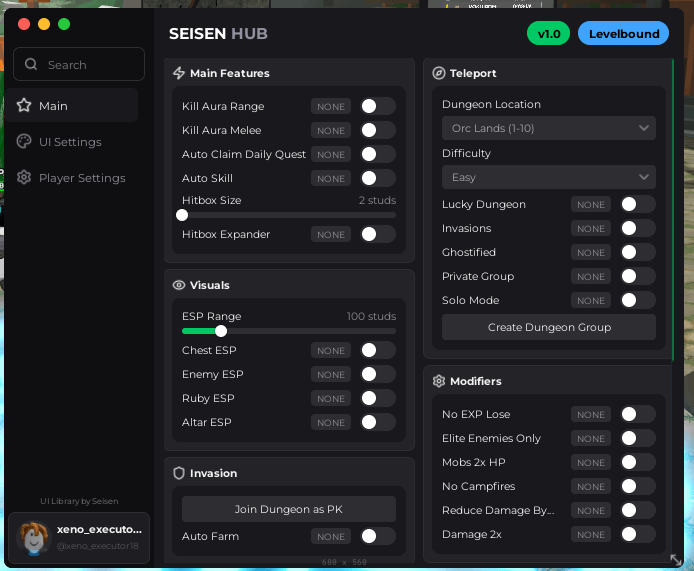Screen dimensions: 694x571
Task: Toggle No Campfires switch
Action: 638,486
